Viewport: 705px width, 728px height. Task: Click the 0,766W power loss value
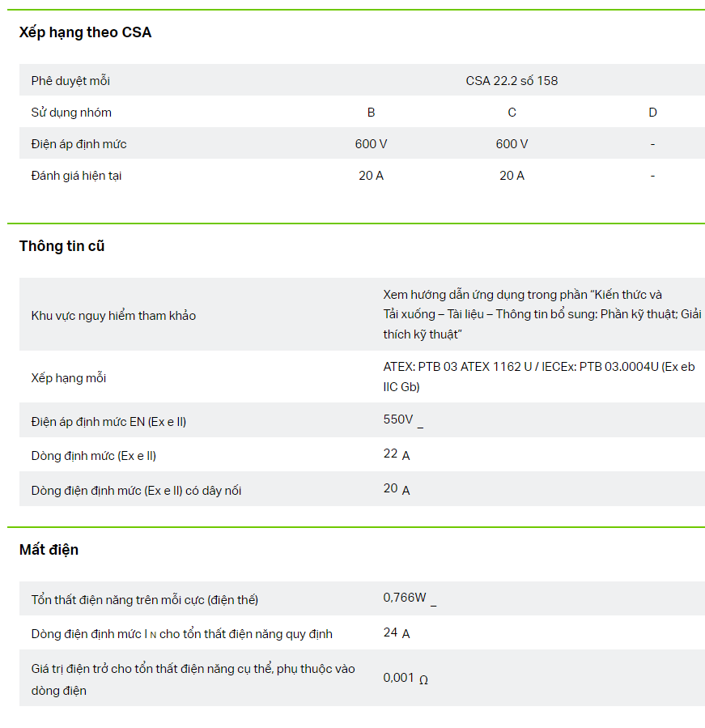[x=405, y=598]
